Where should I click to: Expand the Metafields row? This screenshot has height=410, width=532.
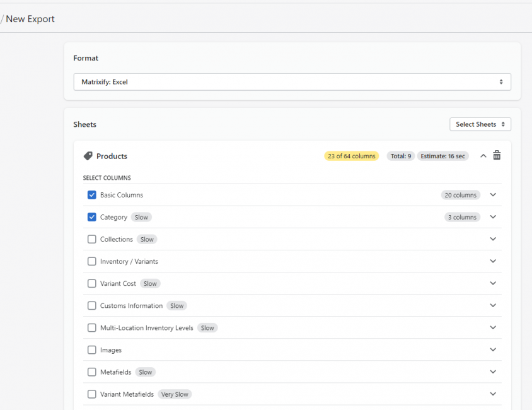(492, 372)
